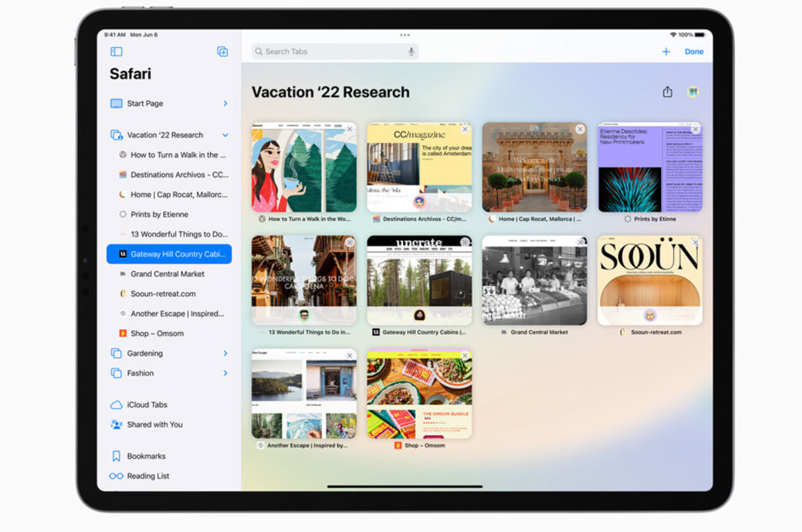Click the 9:41 AM time in status bar
Image resolution: width=802 pixels, height=532 pixels.
[x=115, y=35]
